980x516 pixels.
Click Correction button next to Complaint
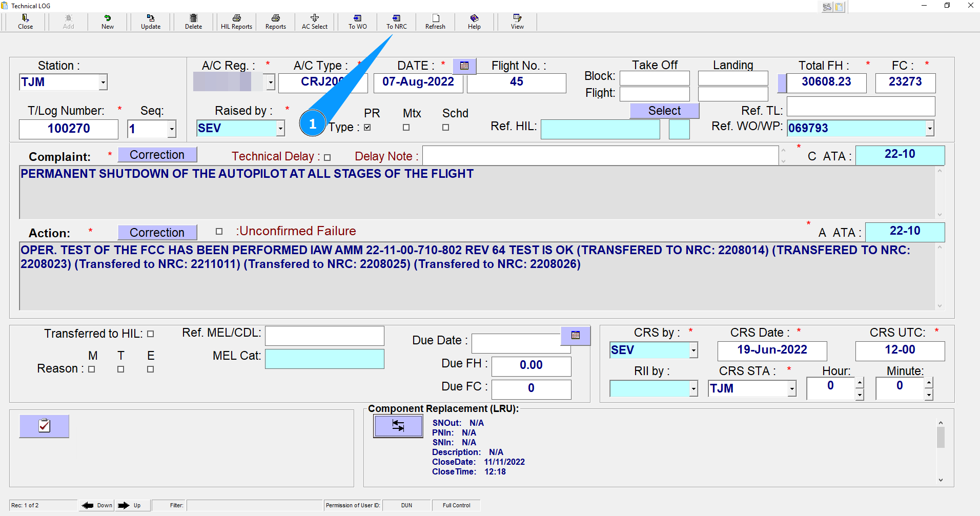(x=157, y=155)
